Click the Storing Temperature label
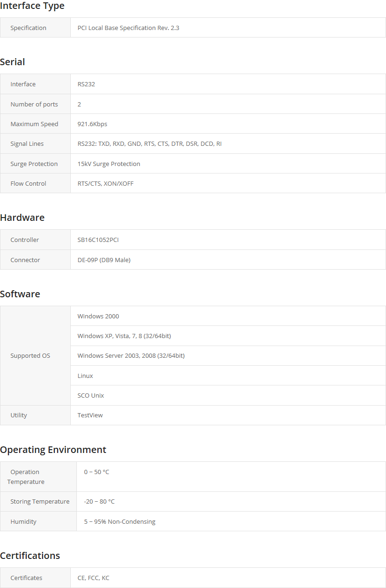 pyautogui.click(x=40, y=501)
